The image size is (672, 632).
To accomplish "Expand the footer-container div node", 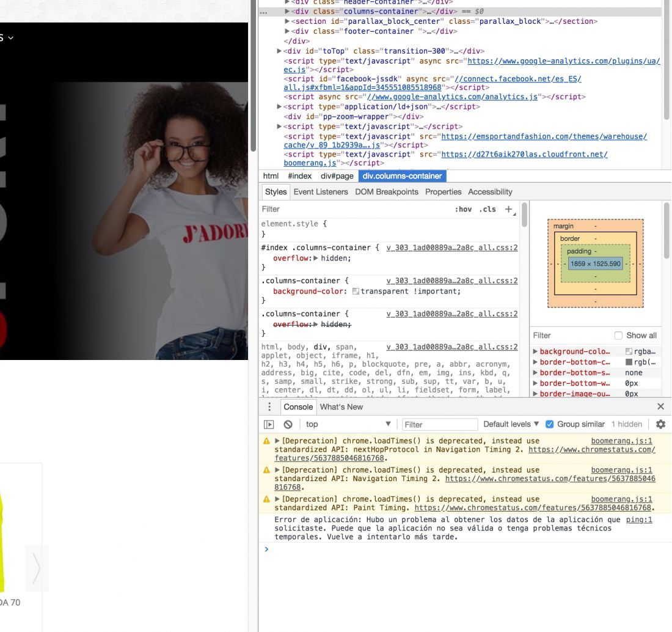I will click(287, 31).
